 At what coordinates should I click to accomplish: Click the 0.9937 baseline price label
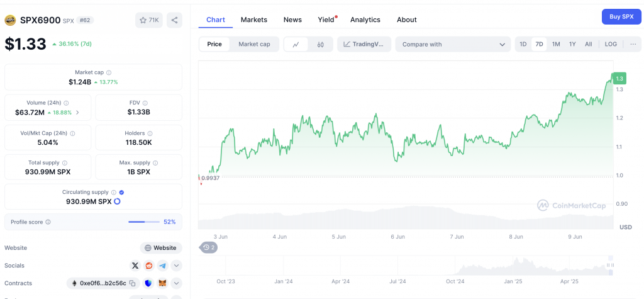click(x=210, y=178)
